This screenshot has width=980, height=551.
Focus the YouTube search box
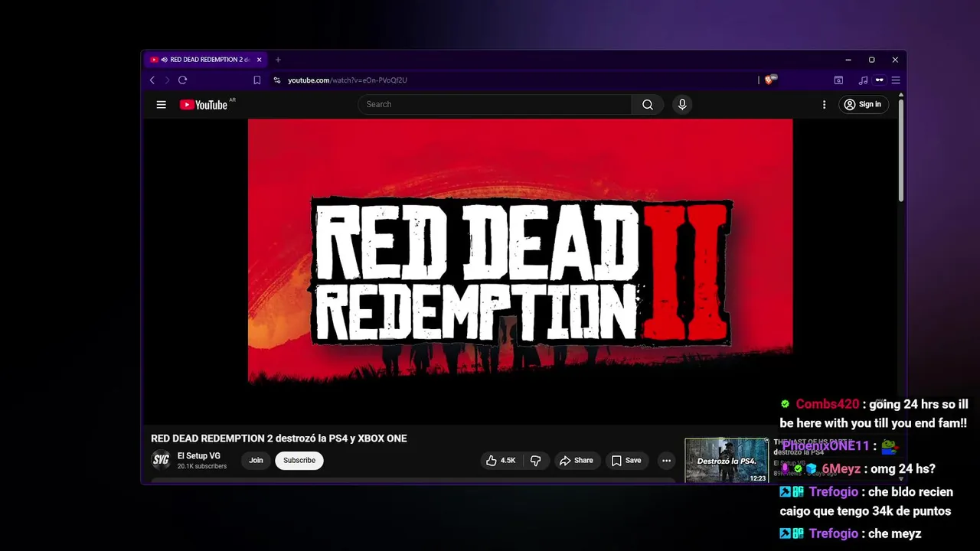[495, 105]
